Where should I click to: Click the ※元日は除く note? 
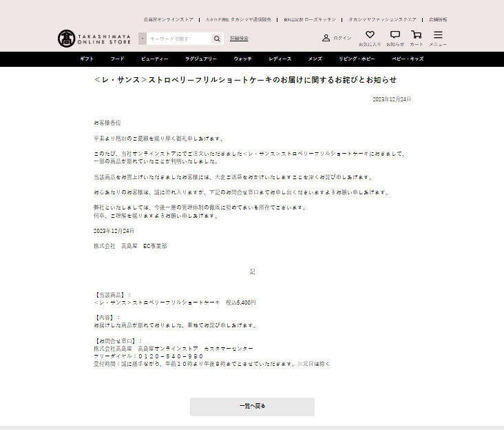[x=314, y=364]
